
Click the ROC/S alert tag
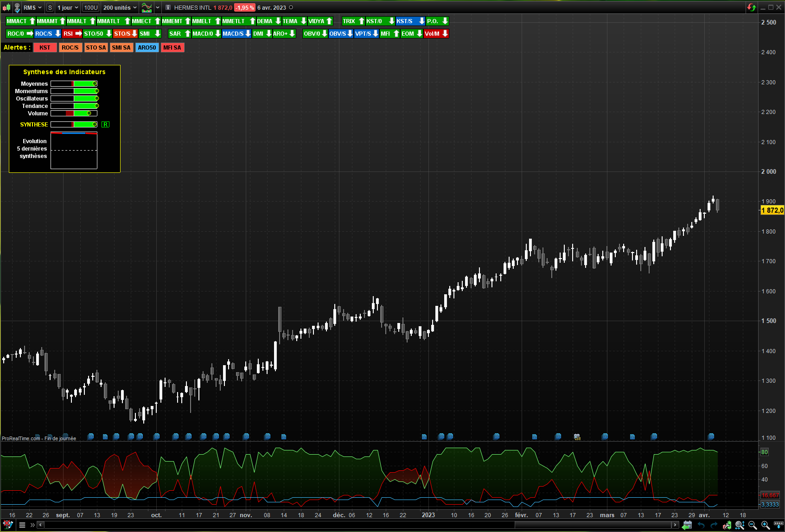(x=70, y=47)
